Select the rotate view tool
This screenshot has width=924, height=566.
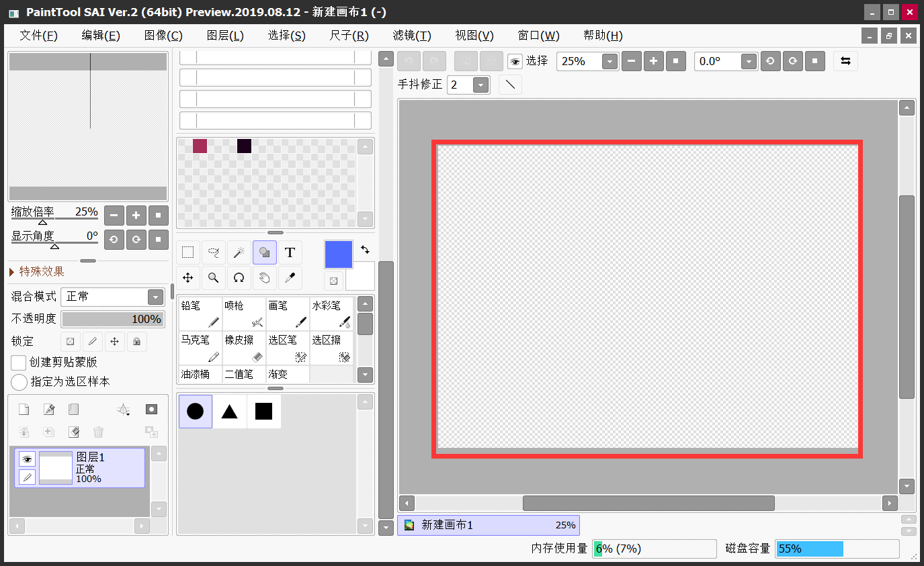click(239, 277)
